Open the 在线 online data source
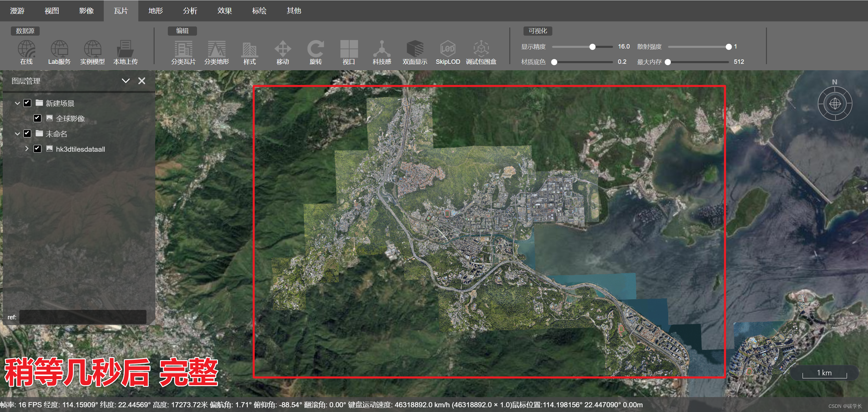This screenshot has height=412, width=868. 26,53
